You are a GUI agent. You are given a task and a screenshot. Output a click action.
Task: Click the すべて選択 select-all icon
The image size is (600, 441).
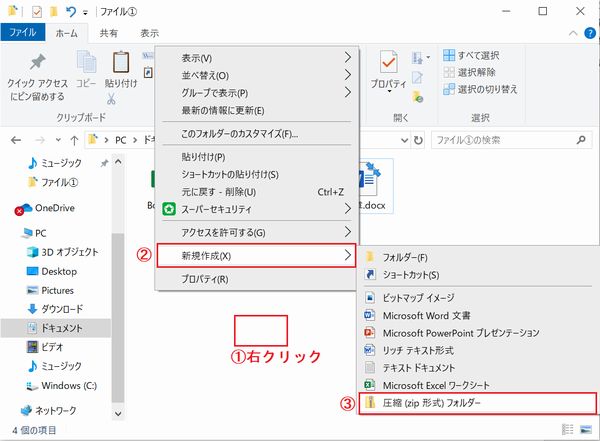[449, 56]
